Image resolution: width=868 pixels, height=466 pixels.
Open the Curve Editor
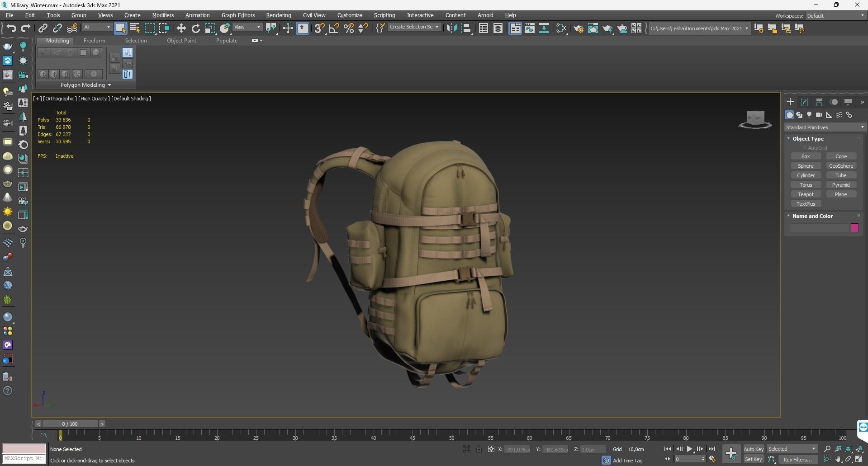click(x=530, y=28)
